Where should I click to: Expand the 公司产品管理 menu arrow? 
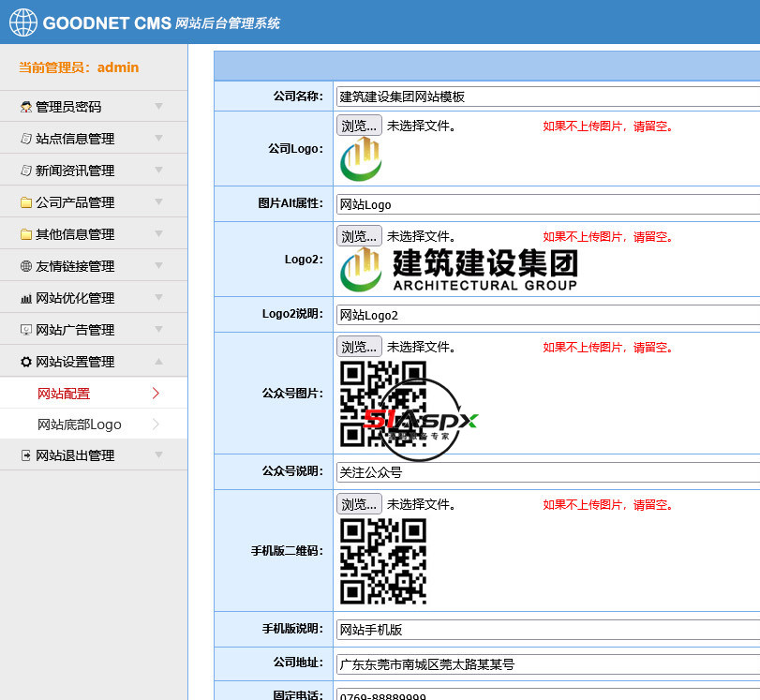click(158, 201)
